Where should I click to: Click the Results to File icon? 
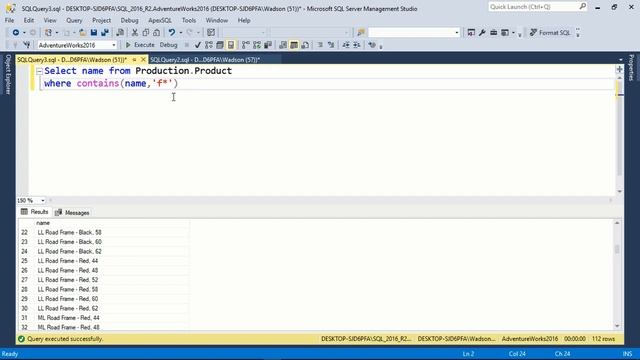(305, 45)
